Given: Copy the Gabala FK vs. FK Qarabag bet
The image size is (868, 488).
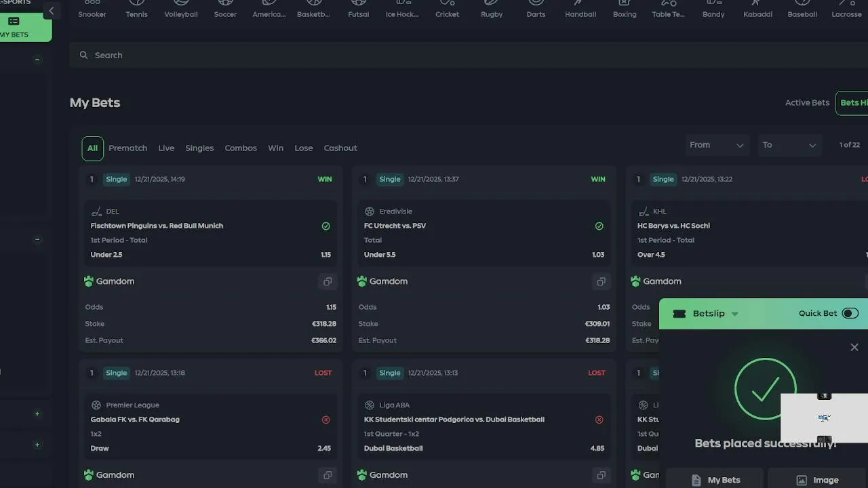Looking at the screenshot, I should [328, 475].
